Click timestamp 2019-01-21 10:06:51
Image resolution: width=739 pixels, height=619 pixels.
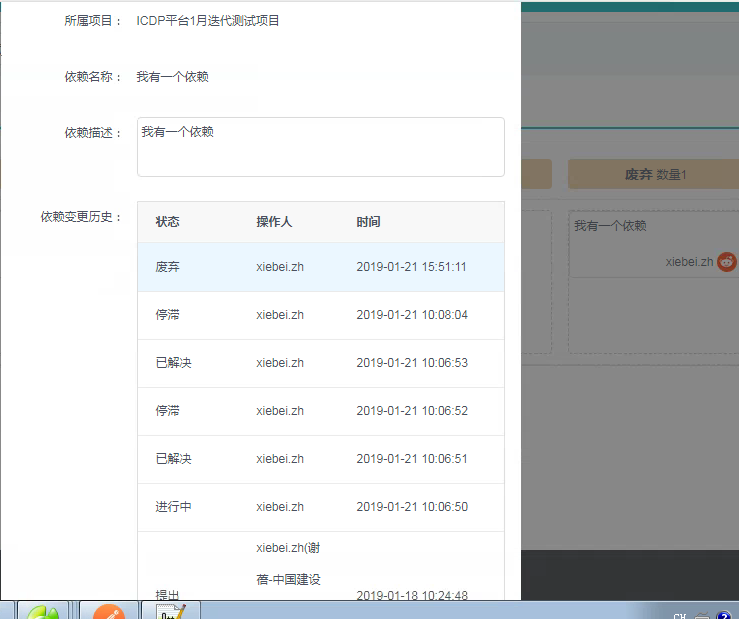(412, 459)
